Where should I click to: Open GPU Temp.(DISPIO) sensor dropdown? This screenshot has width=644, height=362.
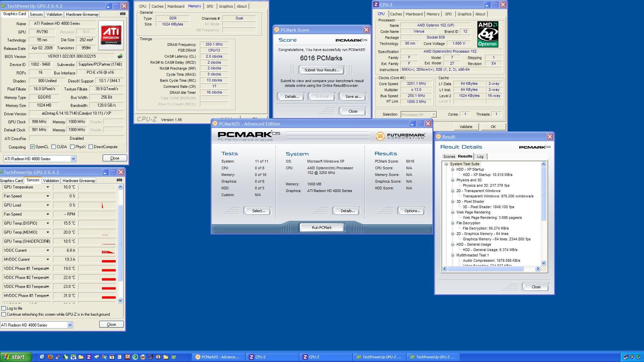pyautogui.click(x=47, y=223)
